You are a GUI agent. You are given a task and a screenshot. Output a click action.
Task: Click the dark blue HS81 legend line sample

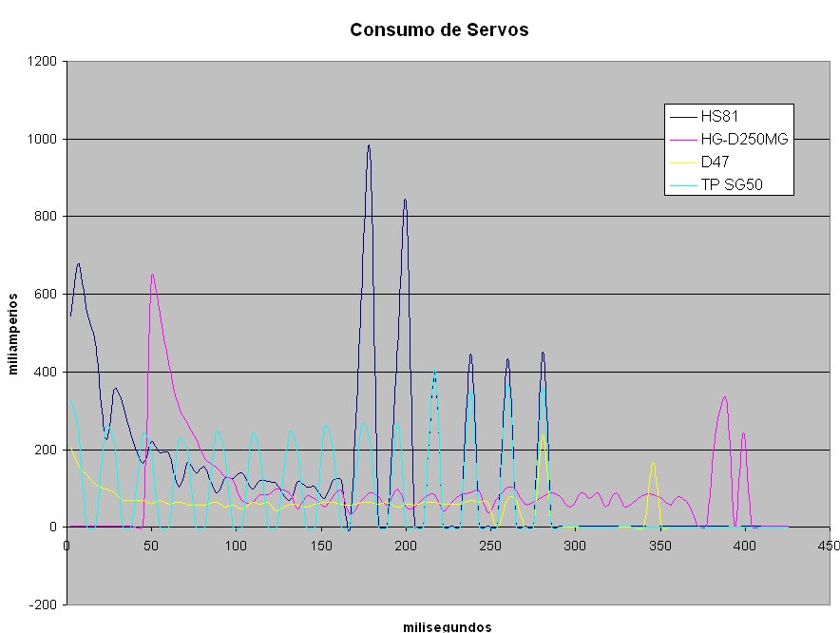[x=683, y=117]
